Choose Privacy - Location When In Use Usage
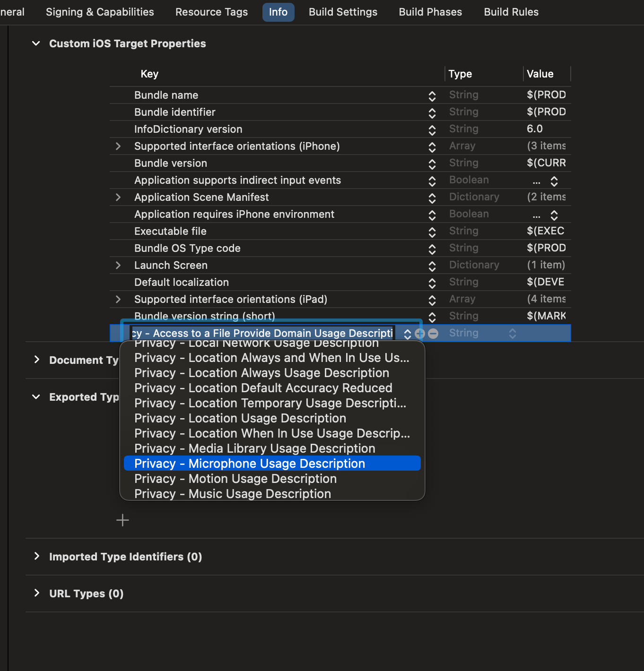This screenshot has width=644, height=671. [x=272, y=433]
